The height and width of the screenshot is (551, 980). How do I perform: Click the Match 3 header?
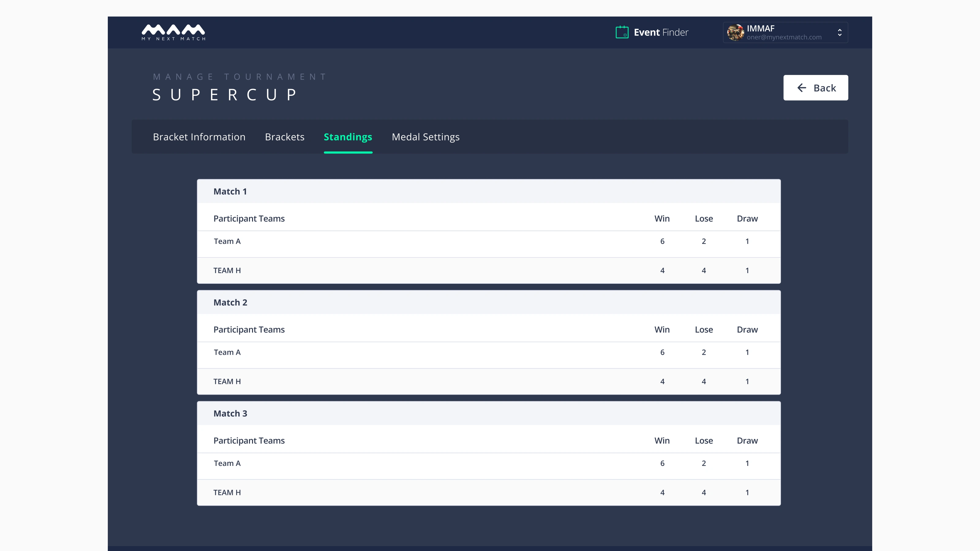[x=489, y=413]
